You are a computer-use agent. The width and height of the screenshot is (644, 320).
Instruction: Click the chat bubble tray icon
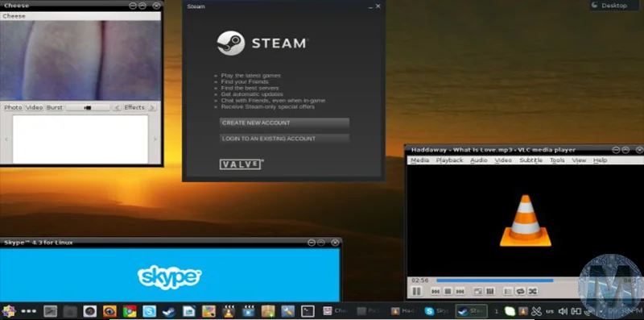[x=510, y=311]
